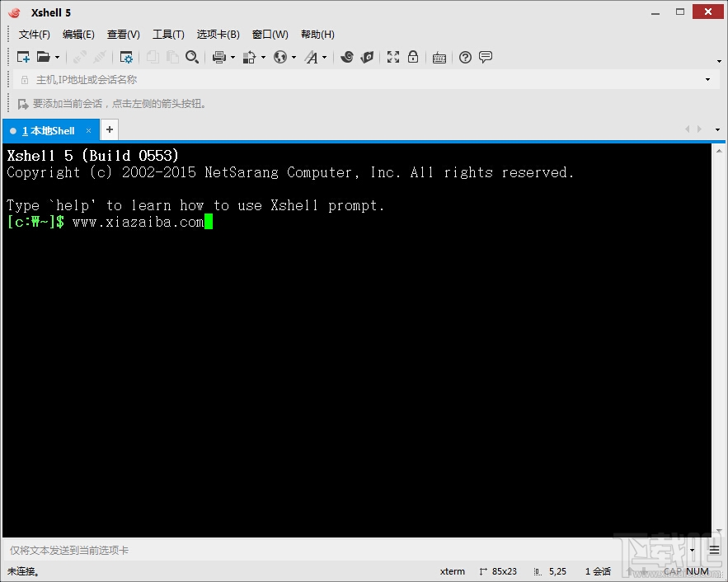Click the Print icon
The height and width of the screenshot is (582, 728).
[x=218, y=57]
